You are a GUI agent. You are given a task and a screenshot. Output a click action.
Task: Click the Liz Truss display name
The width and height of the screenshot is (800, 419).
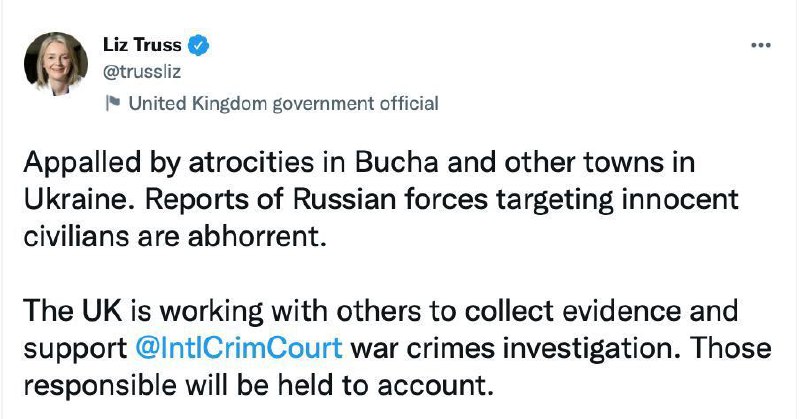(x=143, y=46)
